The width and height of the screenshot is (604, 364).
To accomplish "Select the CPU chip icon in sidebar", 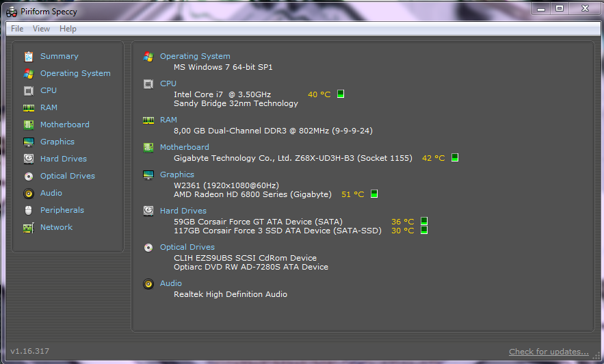I will (x=29, y=90).
